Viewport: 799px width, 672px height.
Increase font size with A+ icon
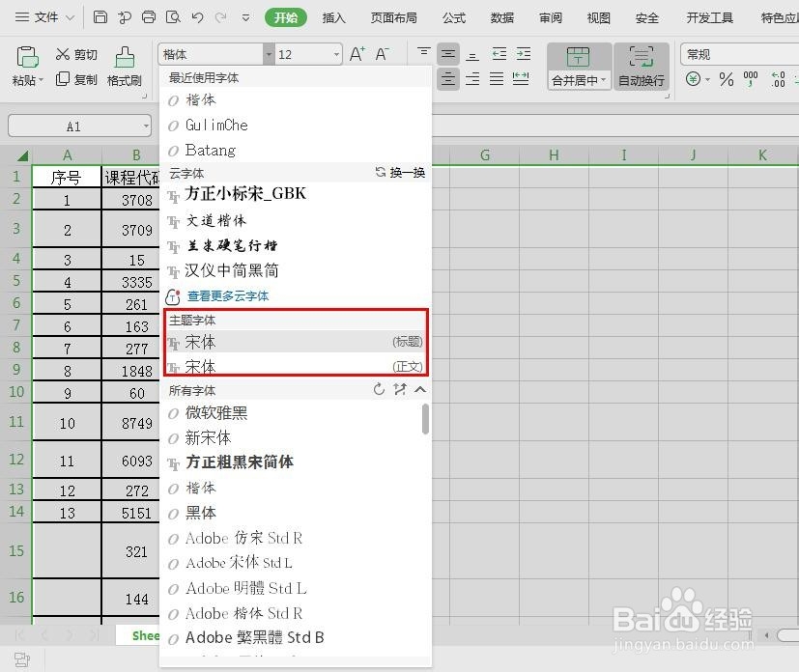point(357,54)
